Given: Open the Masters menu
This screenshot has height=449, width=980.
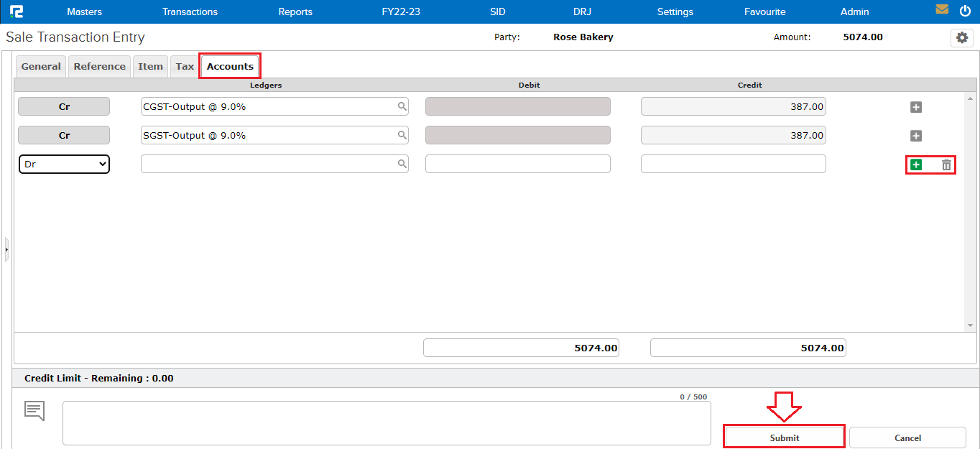Looking at the screenshot, I should pos(84,11).
